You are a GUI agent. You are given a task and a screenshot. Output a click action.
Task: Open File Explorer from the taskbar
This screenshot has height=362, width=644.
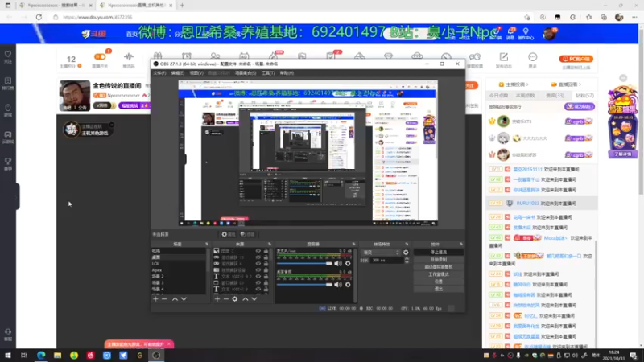(x=57, y=356)
